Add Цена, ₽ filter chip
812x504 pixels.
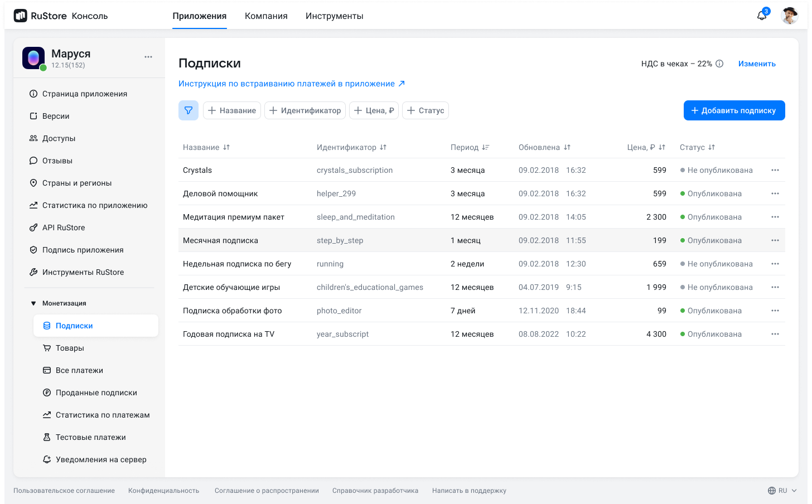tap(374, 110)
